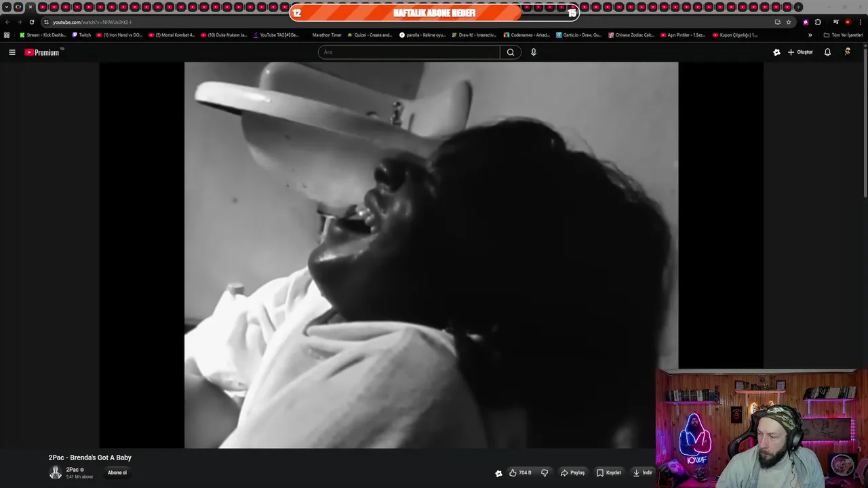Like the video with thumbs-up 704 B
The height and width of the screenshot is (488, 868).
(520, 473)
